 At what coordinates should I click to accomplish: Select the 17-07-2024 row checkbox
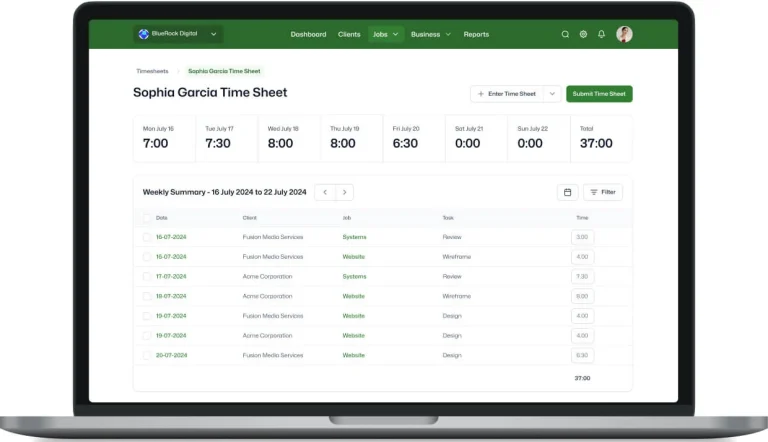(x=147, y=276)
